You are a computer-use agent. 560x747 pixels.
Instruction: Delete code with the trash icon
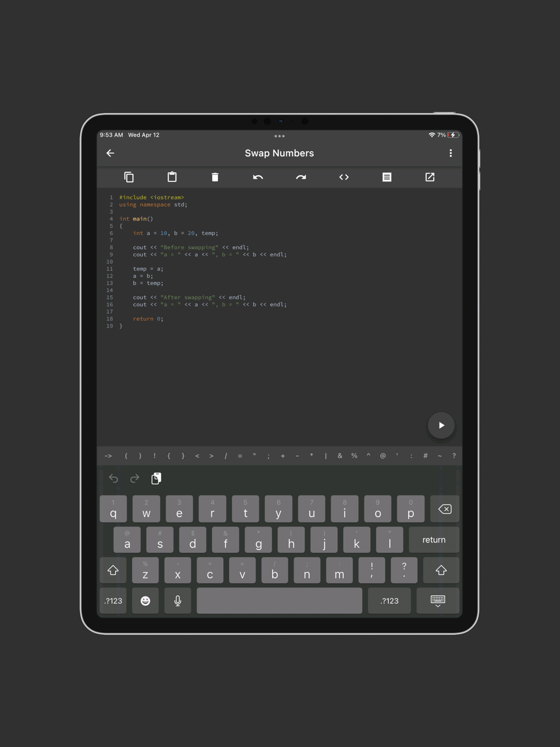point(215,177)
